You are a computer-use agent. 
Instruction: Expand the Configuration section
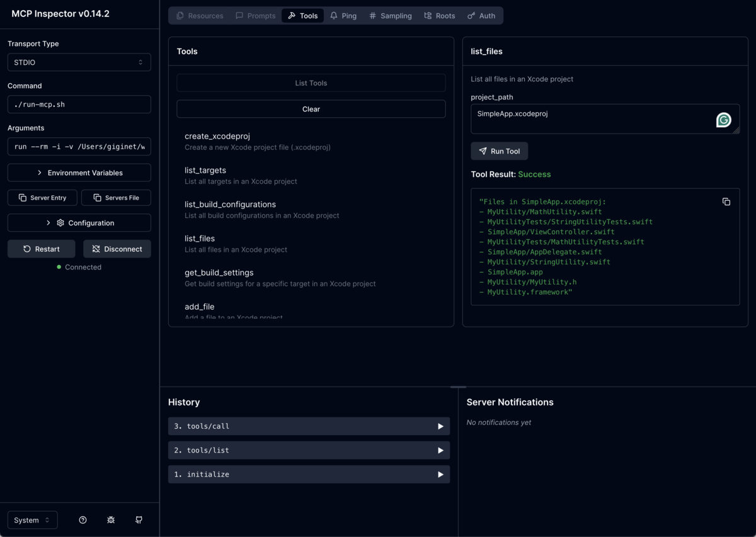[79, 223]
